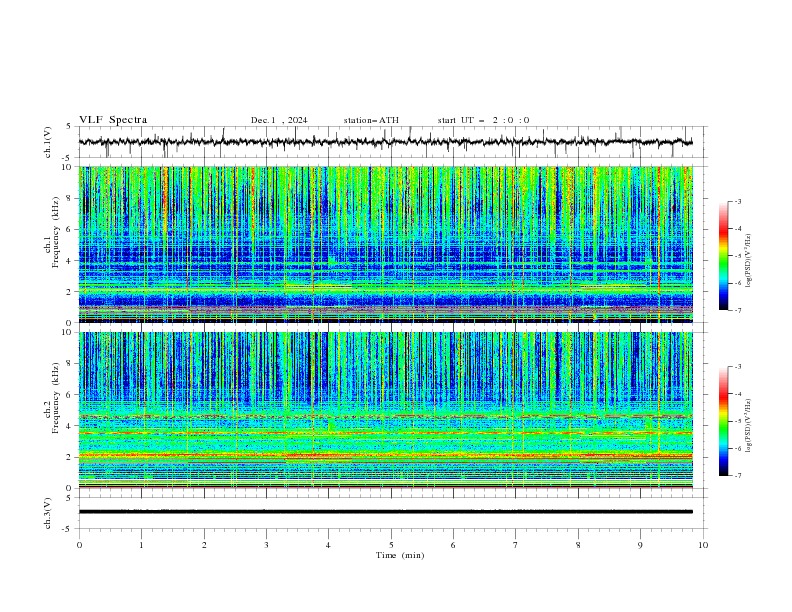
Task: Click the 'start UT = 2 :0 :0' text
Action: click(x=483, y=120)
